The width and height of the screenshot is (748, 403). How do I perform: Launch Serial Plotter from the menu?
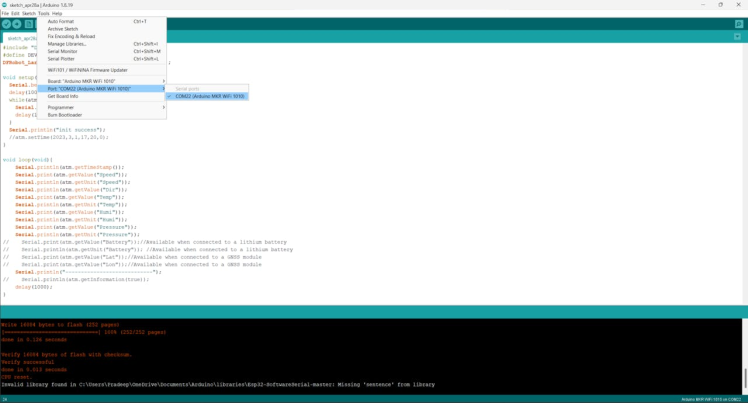tap(102, 59)
